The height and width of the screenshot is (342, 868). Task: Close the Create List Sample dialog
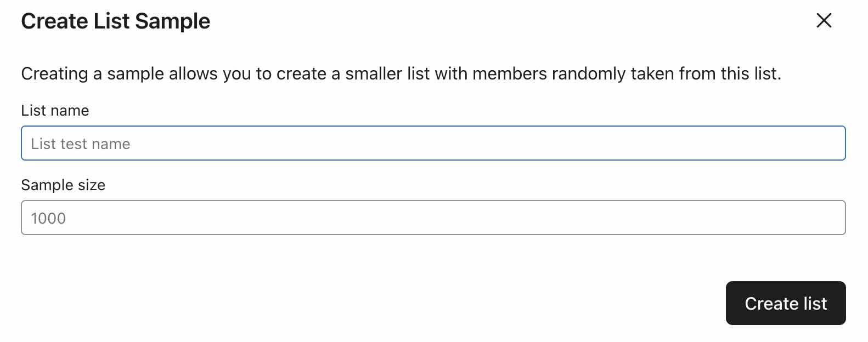825,21
